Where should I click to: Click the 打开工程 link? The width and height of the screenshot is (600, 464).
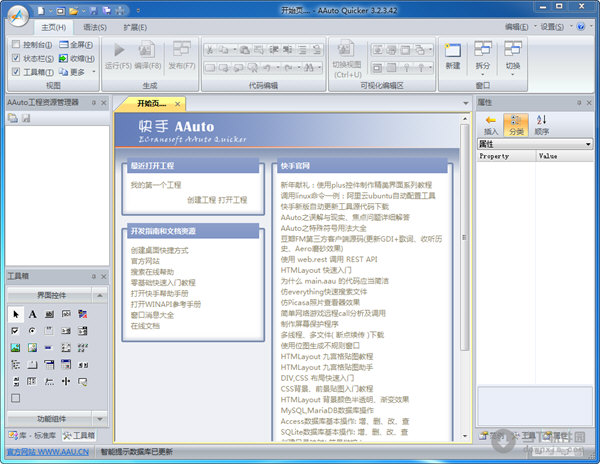click(233, 200)
